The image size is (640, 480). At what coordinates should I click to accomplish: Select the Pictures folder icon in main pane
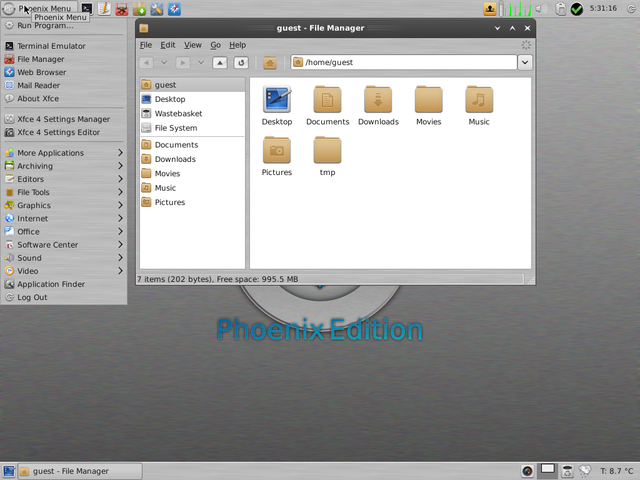pyautogui.click(x=277, y=150)
